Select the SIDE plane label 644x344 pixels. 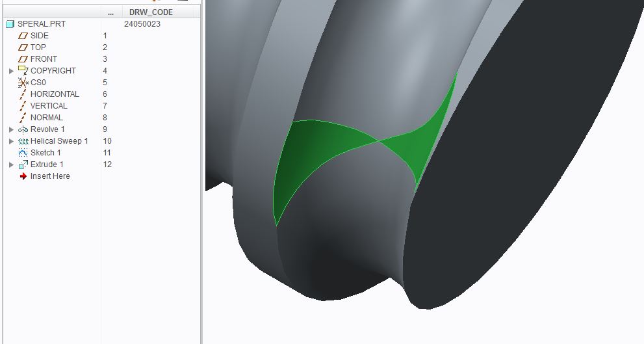[40, 36]
